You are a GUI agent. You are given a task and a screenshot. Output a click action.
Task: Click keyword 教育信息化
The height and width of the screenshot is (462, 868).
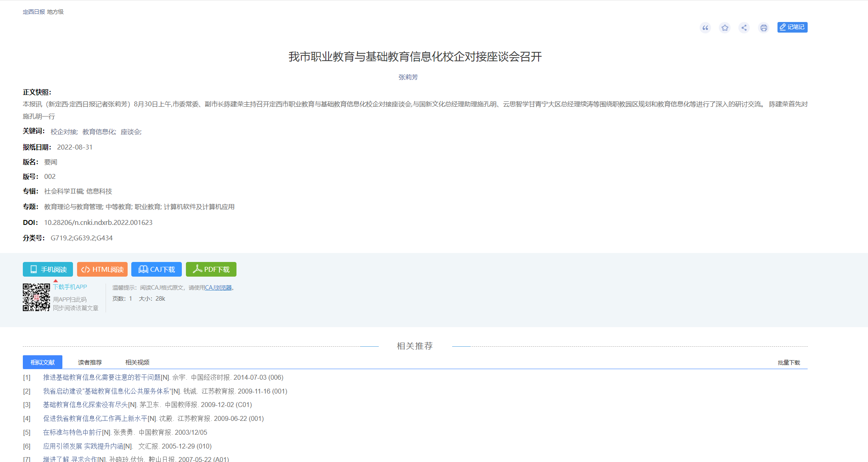point(99,132)
